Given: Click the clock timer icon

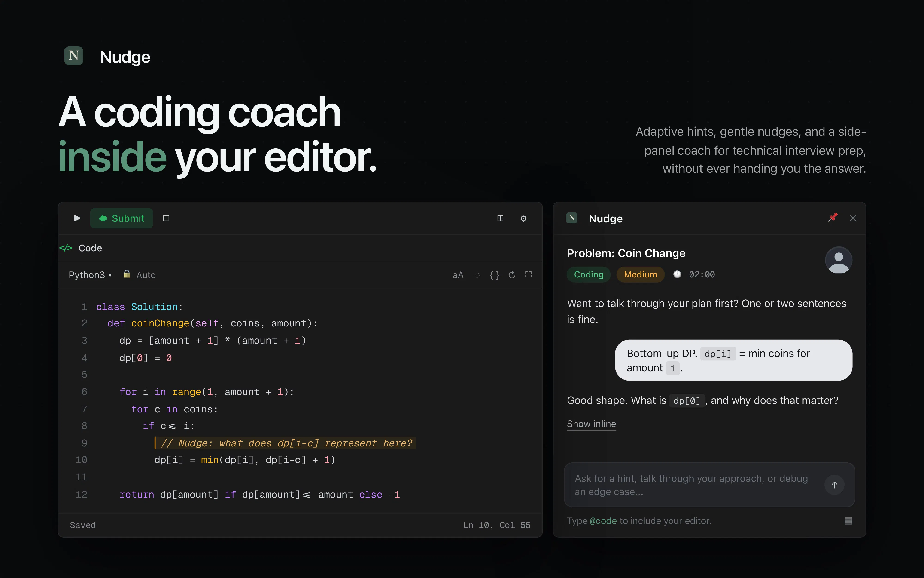Looking at the screenshot, I should 677,274.
